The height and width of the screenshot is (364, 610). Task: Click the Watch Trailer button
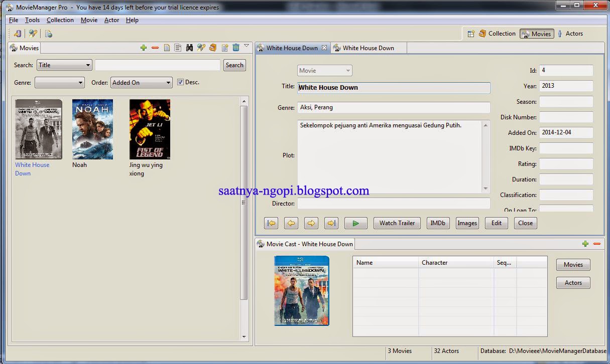click(x=397, y=223)
